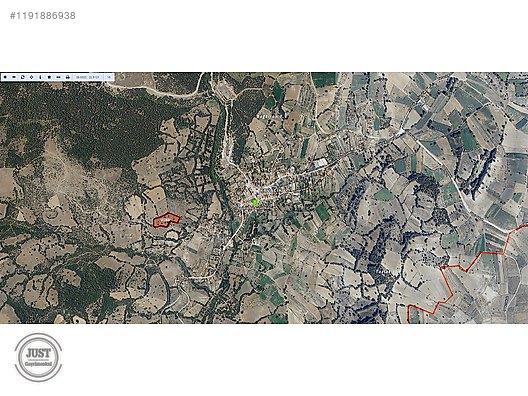Reset the map view with rotate icon

pyautogui.click(x=23, y=77)
